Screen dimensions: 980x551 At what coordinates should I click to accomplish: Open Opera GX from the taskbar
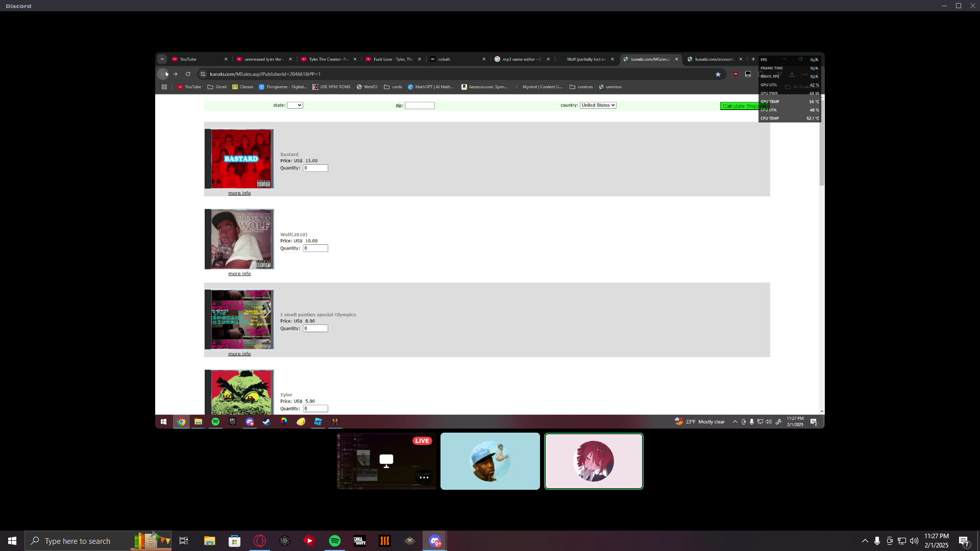click(260, 541)
